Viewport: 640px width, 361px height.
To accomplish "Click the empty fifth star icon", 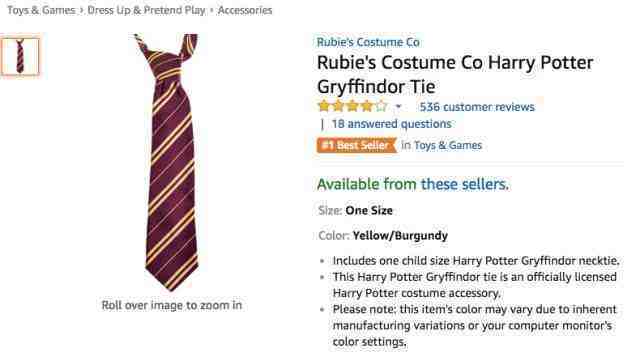I will tap(382, 106).
